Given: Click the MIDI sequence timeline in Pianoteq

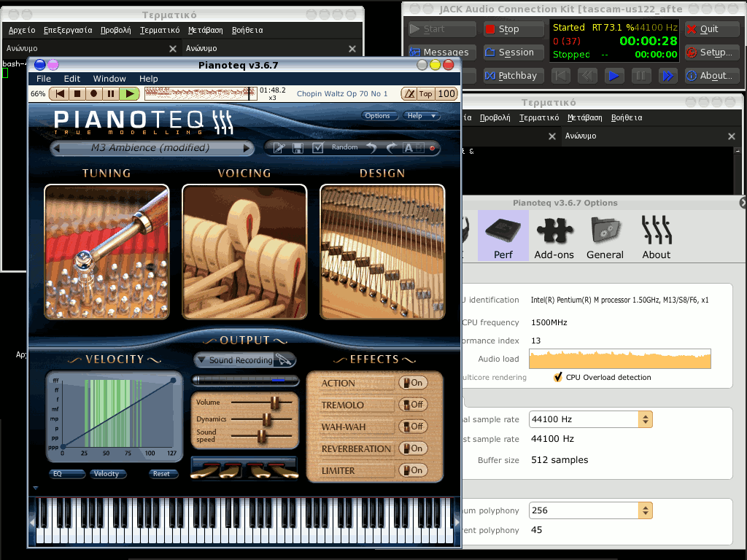Looking at the screenshot, I should click(201, 94).
